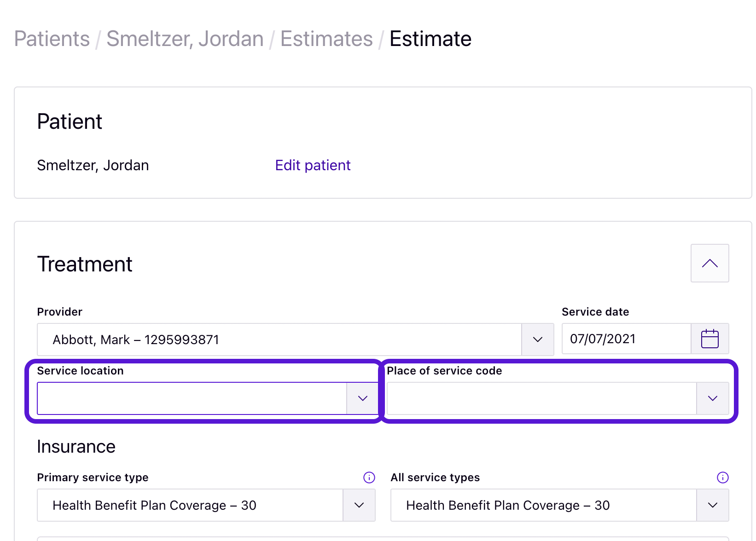This screenshot has height=541, width=756.
Task: Click the Edit patient link
Action: (x=313, y=165)
